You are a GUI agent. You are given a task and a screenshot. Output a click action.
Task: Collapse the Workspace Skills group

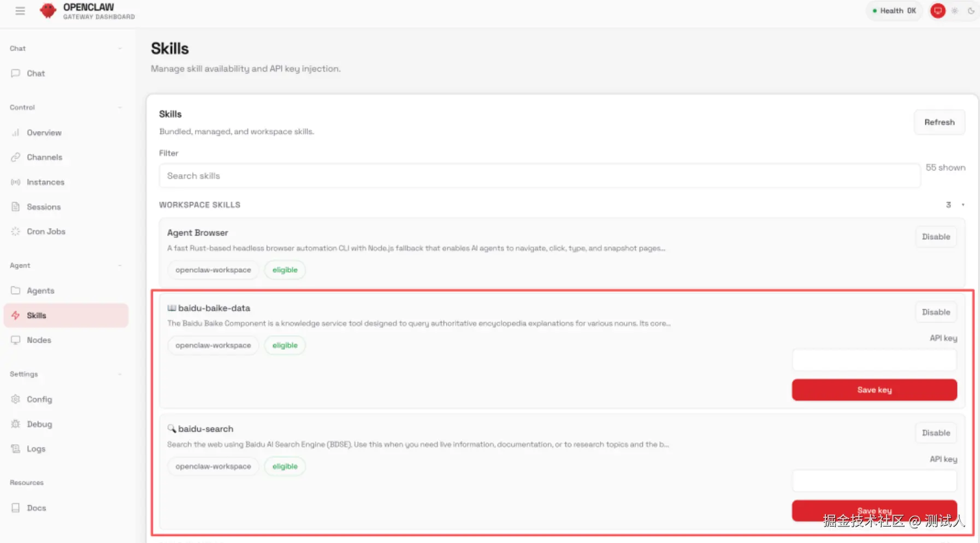coord(963,205)
